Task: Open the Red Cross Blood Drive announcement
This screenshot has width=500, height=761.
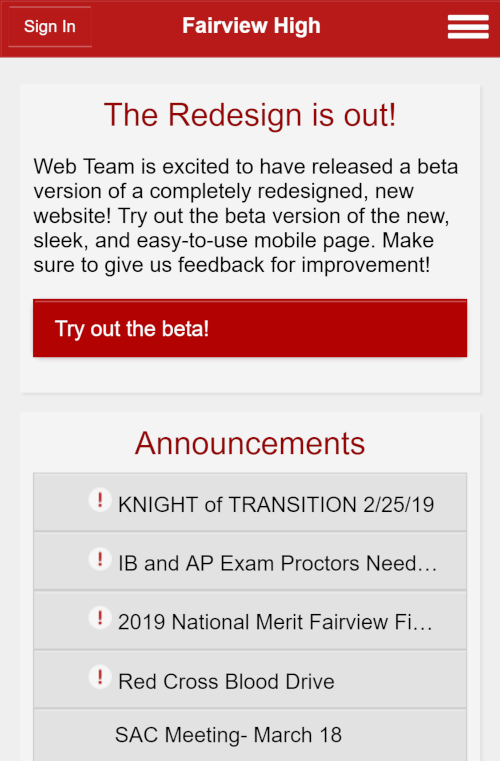Action: coord(250,679)
